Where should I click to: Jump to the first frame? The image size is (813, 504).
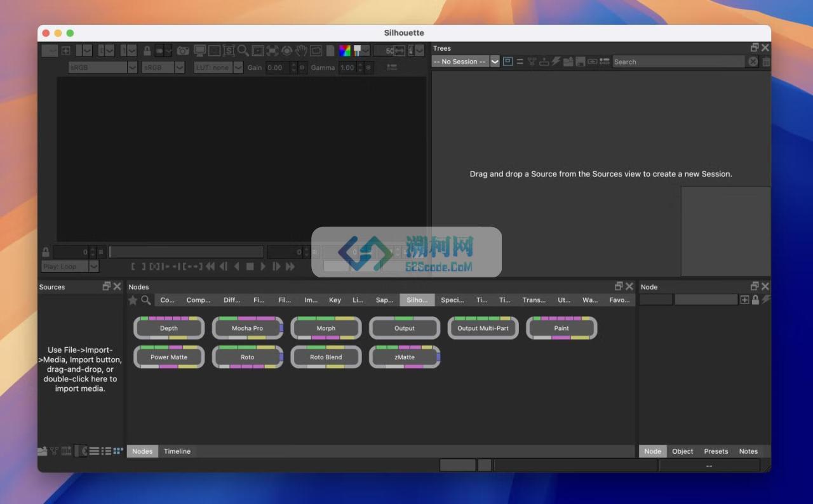pos(210,267)
